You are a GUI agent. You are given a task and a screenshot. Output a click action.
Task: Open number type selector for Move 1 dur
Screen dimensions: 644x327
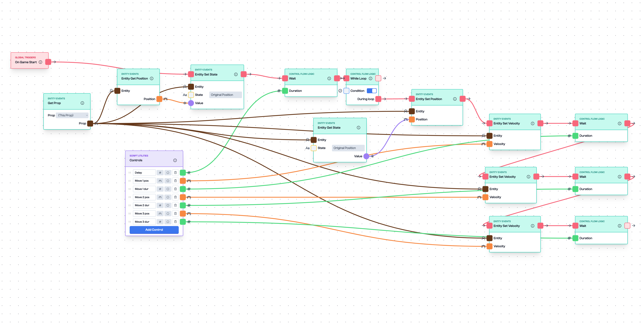[x=160, y=189]
